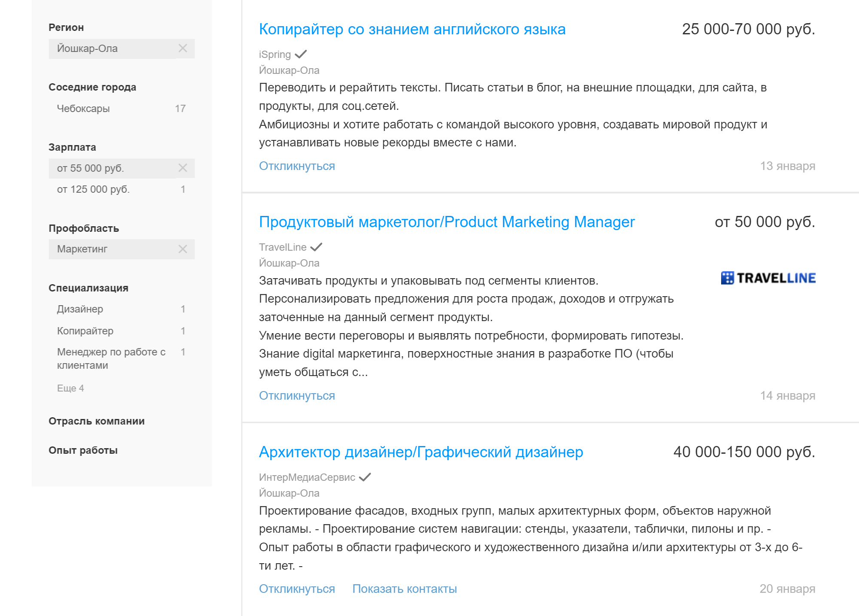Select the от 125 000 руб. salary option

[x=122, y=189]
